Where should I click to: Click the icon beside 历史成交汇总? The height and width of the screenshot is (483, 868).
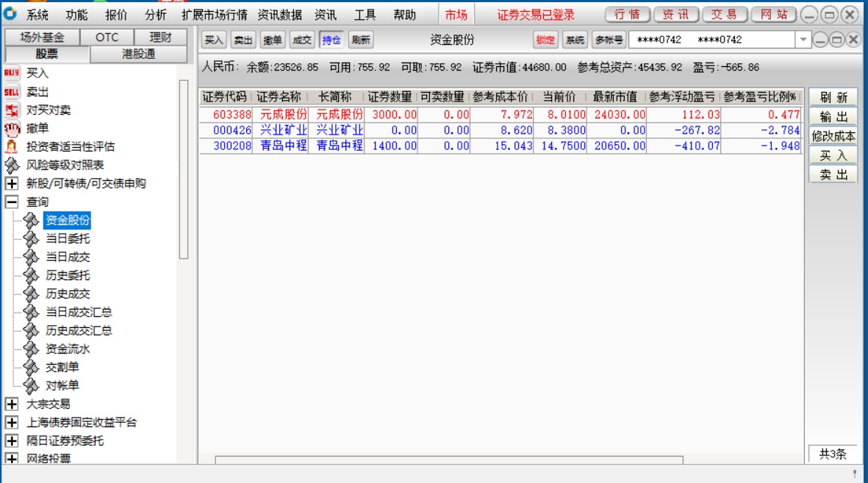point(32,331)
